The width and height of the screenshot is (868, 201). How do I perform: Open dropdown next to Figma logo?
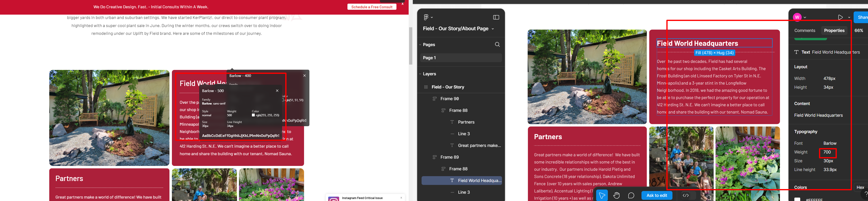point(432,17)
